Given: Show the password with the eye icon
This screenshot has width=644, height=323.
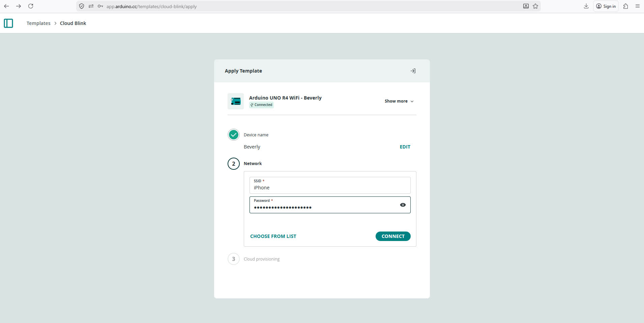Looking at the screenshot, I should point(403,205).
